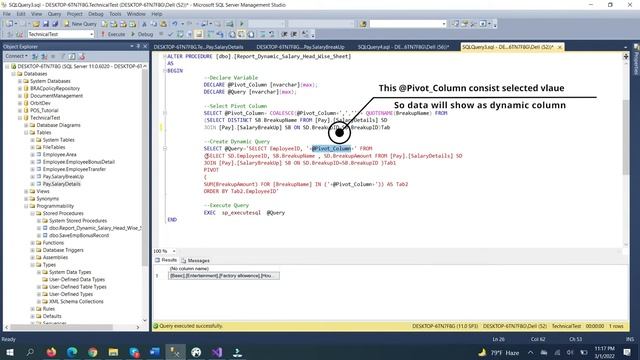Open the Query menu

click(x=54, y=14)
